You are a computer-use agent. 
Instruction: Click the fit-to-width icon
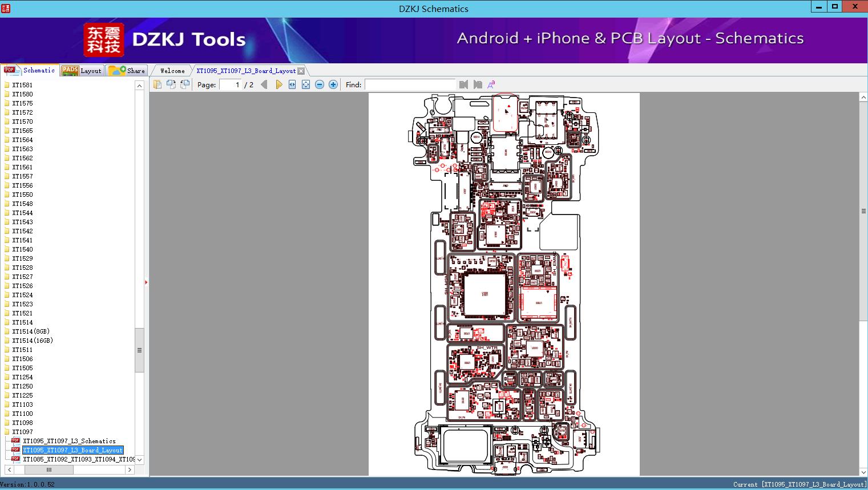point(292,84)
